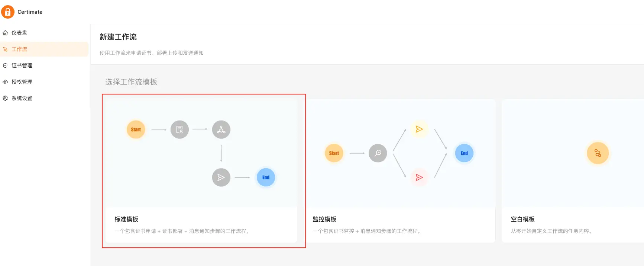Choose the 监控模板 template title
The width and height of the screenshot is (644, 266).
coord(324,219)
